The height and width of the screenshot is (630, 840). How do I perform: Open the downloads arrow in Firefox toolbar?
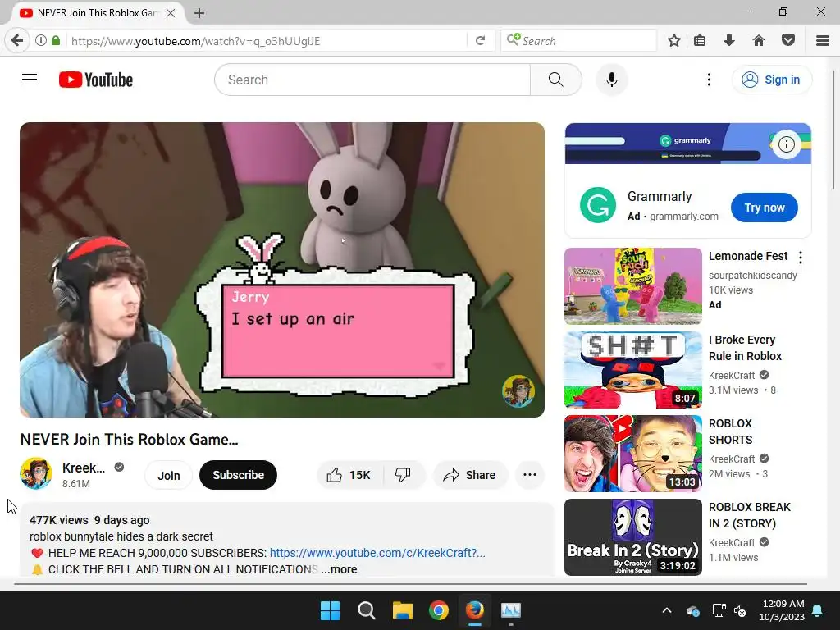click(x=729, y=41)
